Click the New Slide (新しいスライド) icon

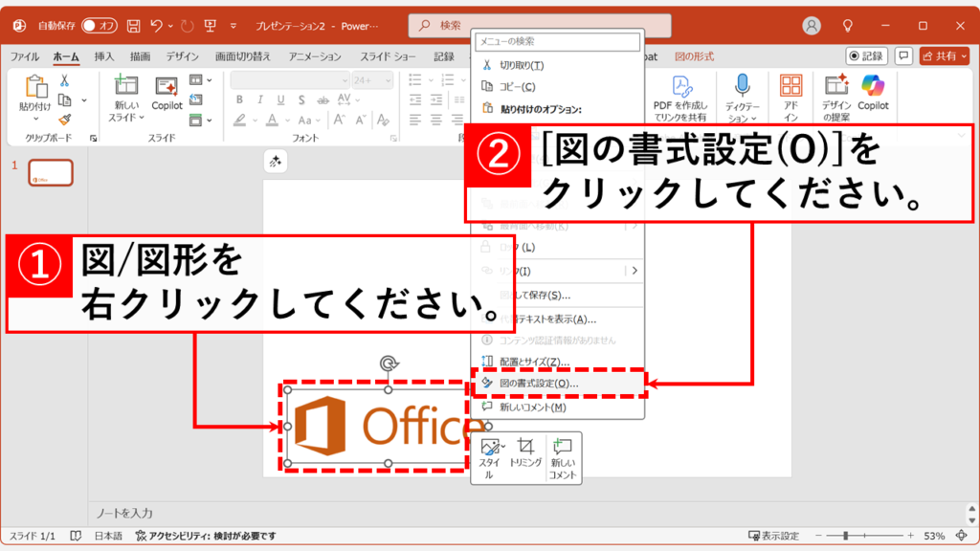[x=125, y=85]
